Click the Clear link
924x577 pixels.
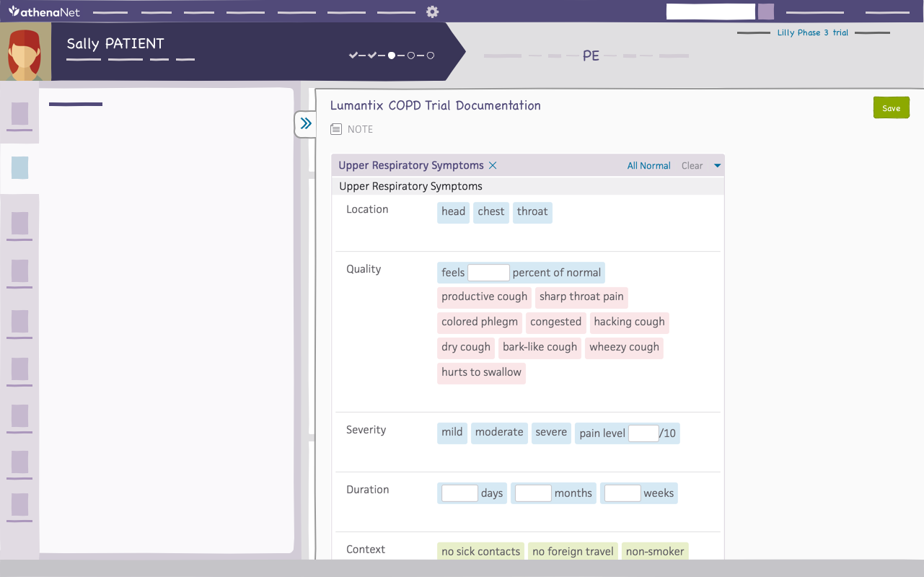pos(692,166)
